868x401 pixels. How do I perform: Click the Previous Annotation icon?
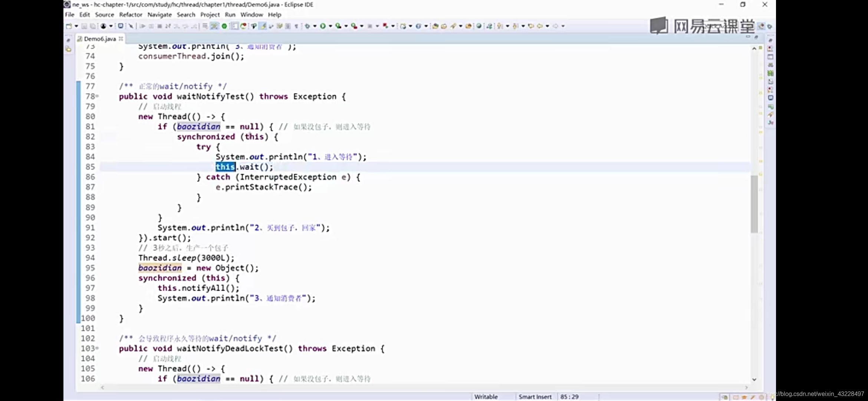[x=515, y=26]
